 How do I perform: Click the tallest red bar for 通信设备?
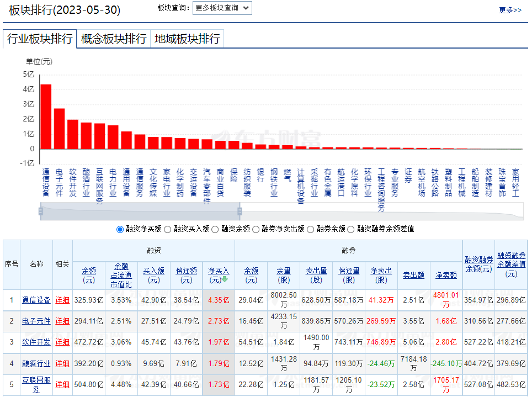coord(46,116)
